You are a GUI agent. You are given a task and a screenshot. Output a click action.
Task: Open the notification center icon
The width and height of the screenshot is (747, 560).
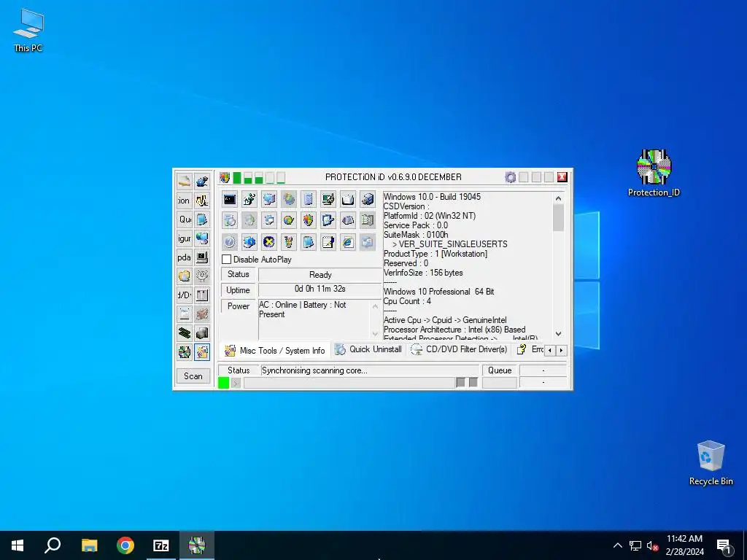coord(724,545)
